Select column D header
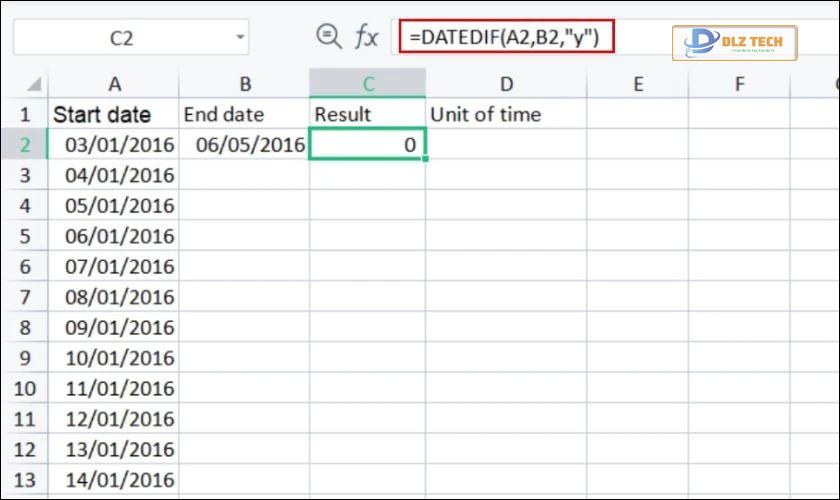The height and width of the screenshot is (500, 840). point(506,84)
